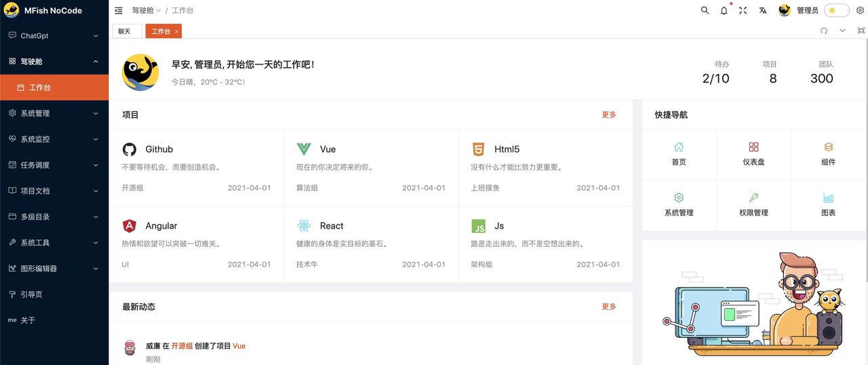This screenshot has width=868, height=365.
Task: Expand the 系统工具 sidebar menu
Action: (x=54, y=242)
